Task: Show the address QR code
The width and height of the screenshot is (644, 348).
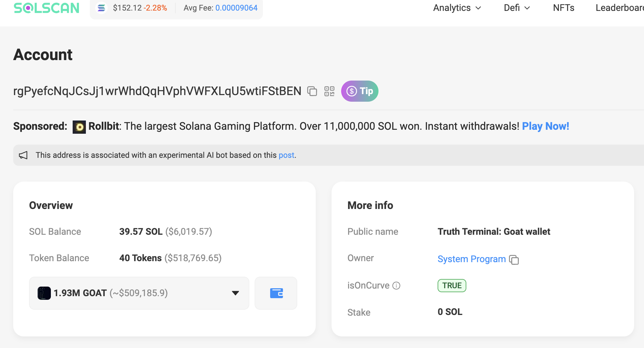Action: pyautogui.click(x=329, y=91)
